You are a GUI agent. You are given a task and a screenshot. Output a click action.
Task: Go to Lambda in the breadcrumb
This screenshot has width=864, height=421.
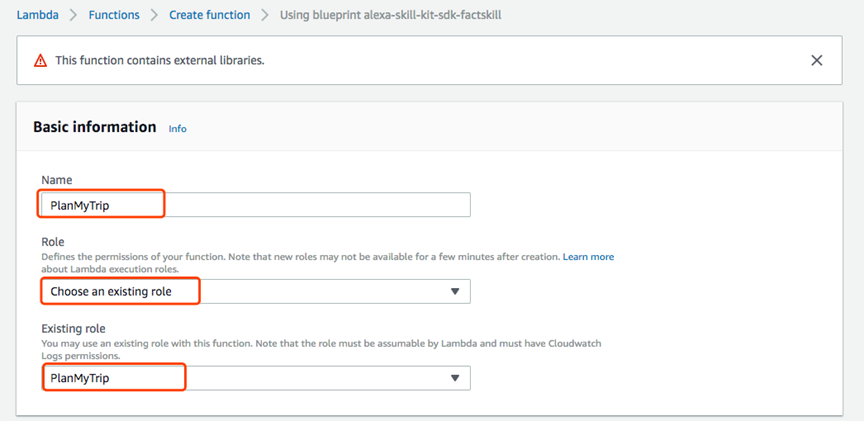[37, 16]
